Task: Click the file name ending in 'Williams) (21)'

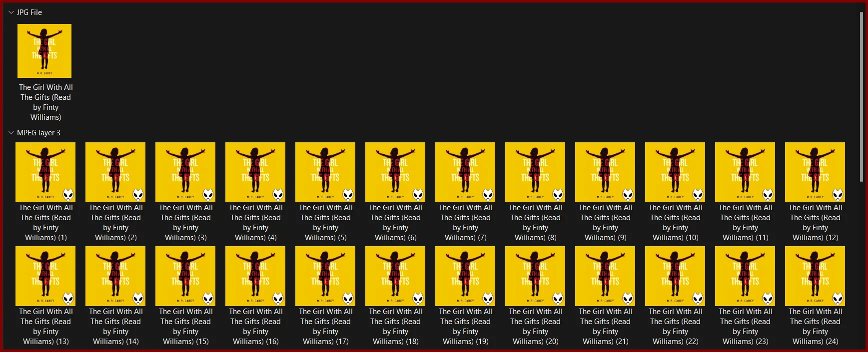Action: 606,327
